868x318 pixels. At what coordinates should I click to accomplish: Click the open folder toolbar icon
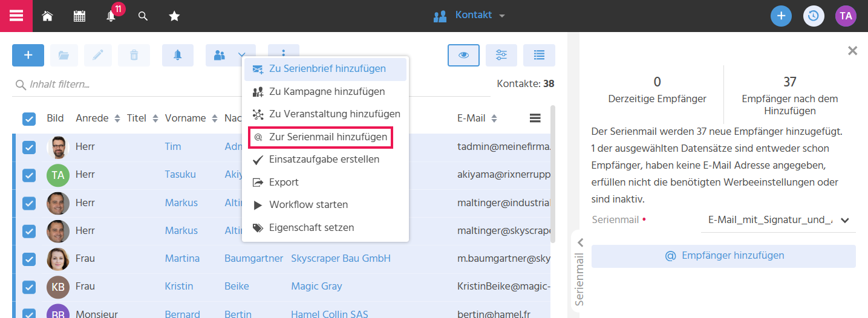pos(64,55)
